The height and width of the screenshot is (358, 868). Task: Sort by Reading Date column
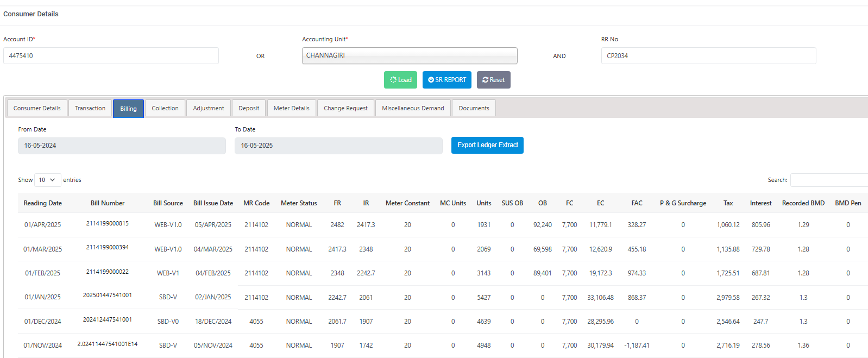click(42, 203)
